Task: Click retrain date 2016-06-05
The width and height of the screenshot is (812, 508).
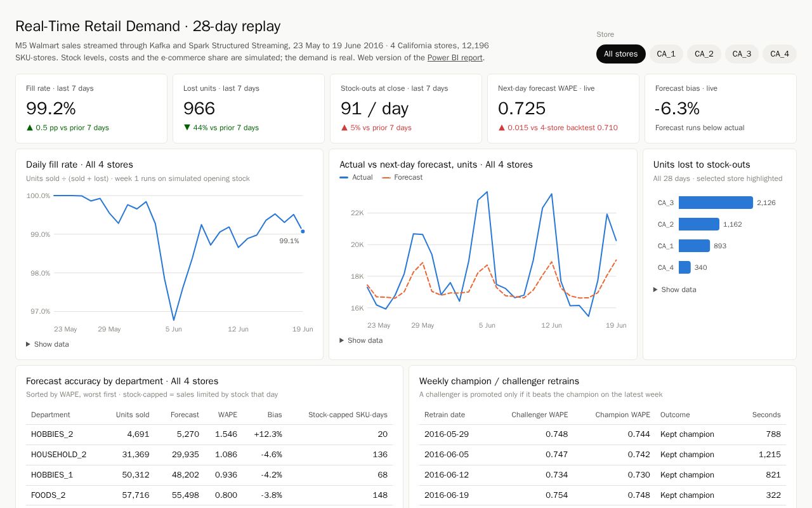Action: coord(447,455)
